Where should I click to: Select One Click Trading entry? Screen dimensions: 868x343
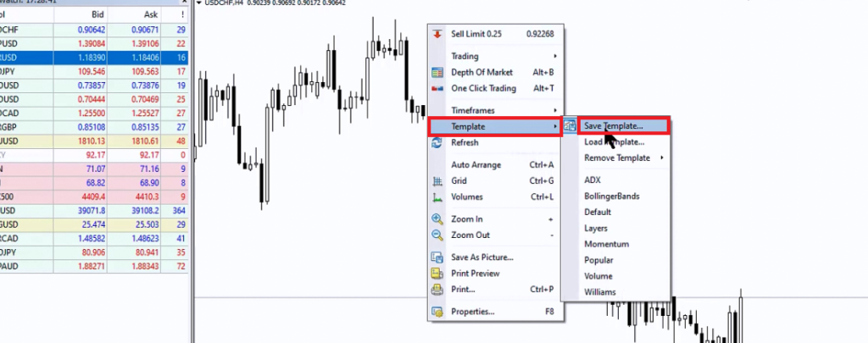(495, 88)
